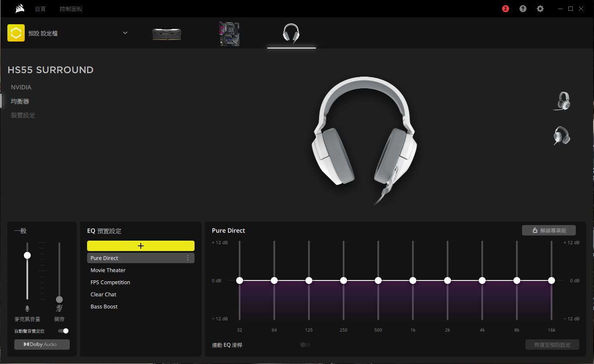Click the 8k EQ slider handle
Viewport: 594px width, 364px height.
517,280
